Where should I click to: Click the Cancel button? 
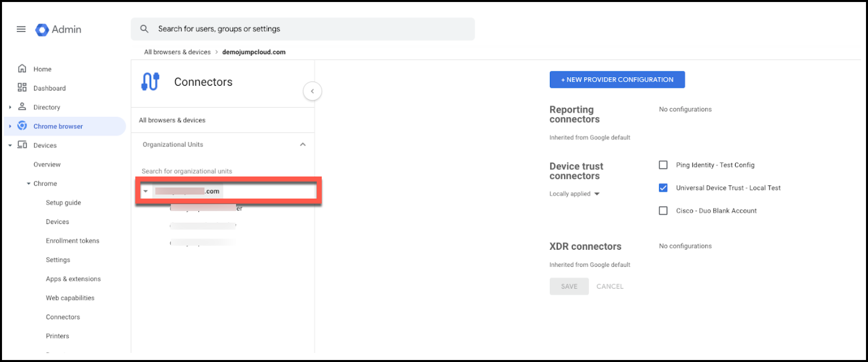click(x=610, y=286)
